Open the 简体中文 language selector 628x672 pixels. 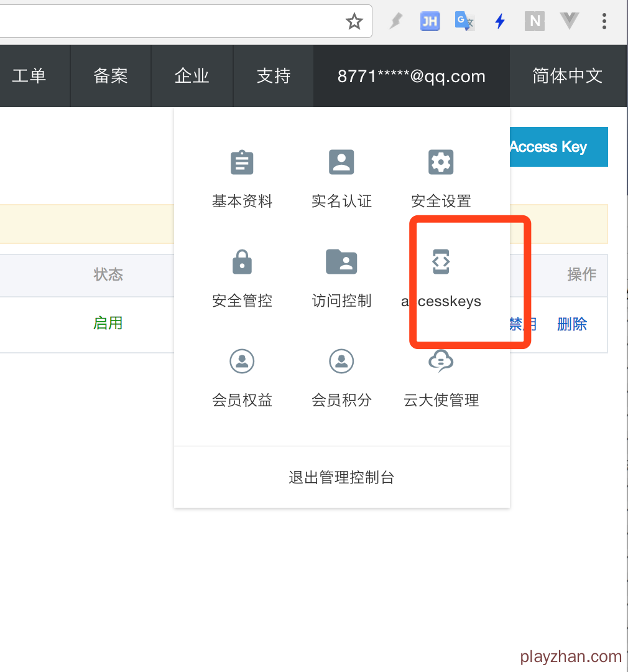[567, 77]
